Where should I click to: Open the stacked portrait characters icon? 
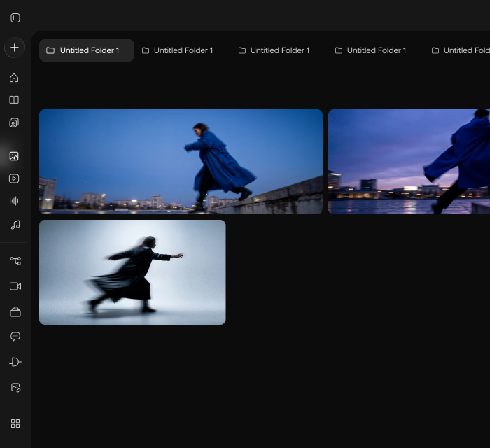(14, 122)
